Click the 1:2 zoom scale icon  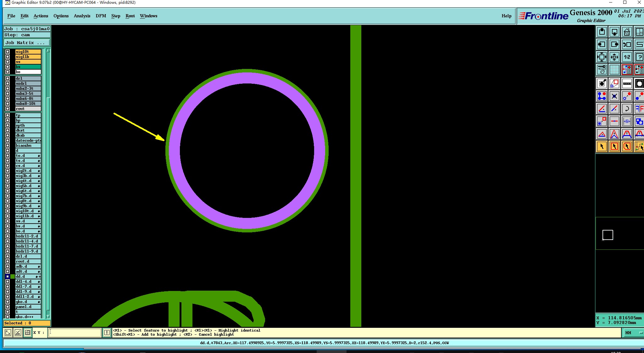point(627,57)
